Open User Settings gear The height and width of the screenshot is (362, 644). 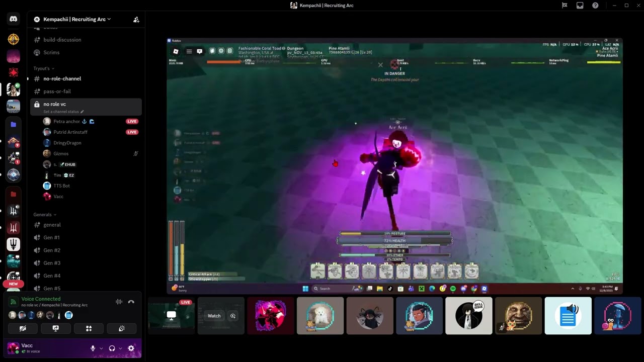(131, 348)
